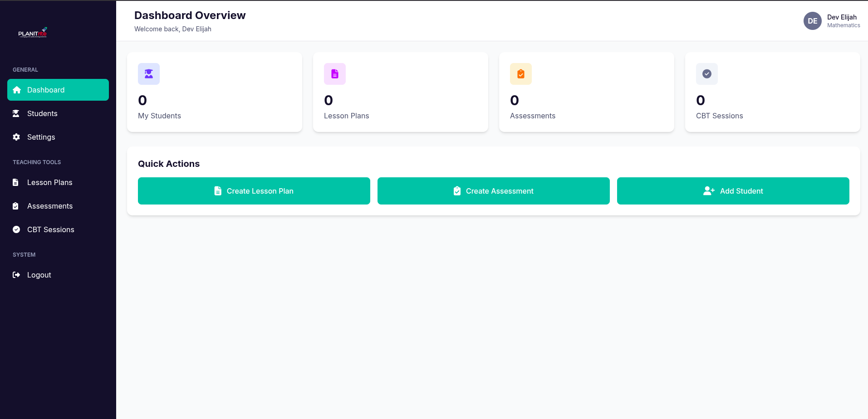Click the orange clipboard icon on Assessments card
868x419 pixels.
point(521,74)
